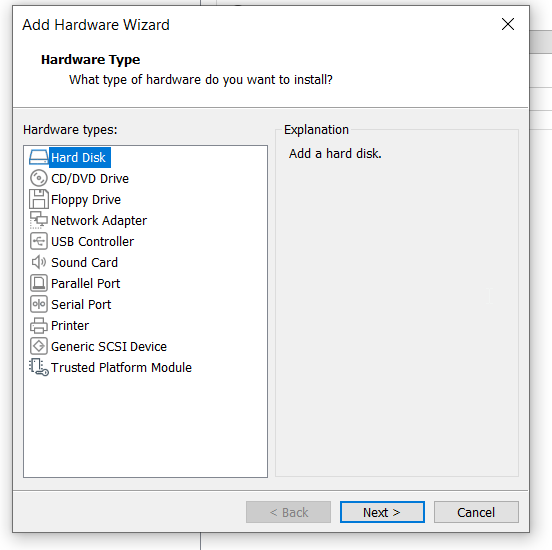Image resolution: width=552 pixels, height=550 pixels.
Task: Pick the Sound Card text label
Action: 84,263
